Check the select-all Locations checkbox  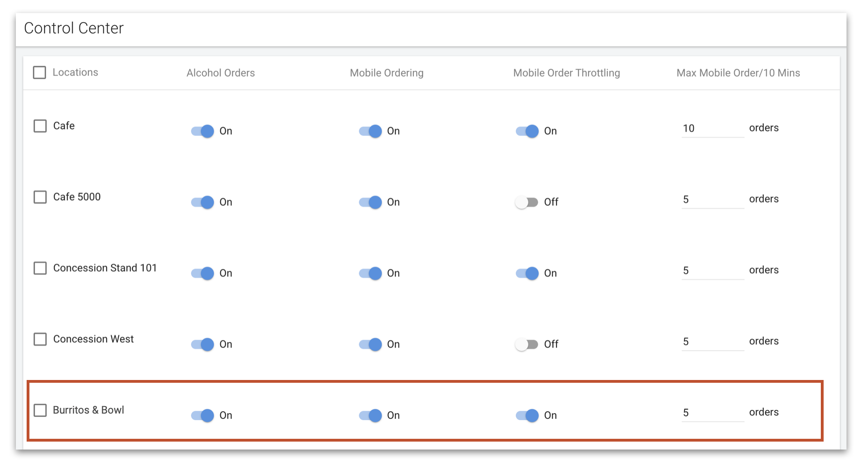[40, 72]
